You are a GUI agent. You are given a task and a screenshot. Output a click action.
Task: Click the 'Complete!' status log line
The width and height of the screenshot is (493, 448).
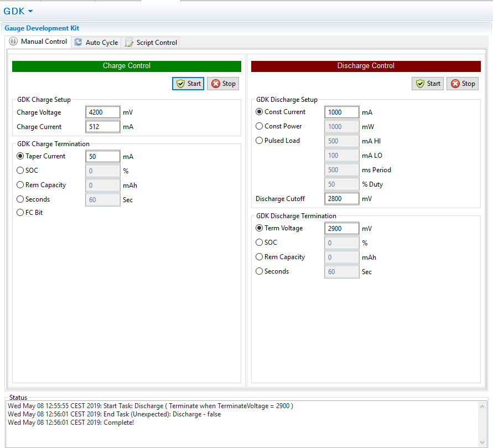click(71, 423)
